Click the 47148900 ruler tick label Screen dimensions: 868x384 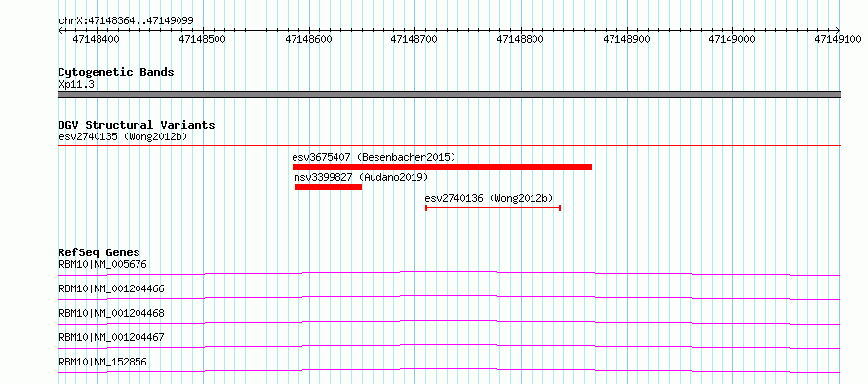(626, 39)
